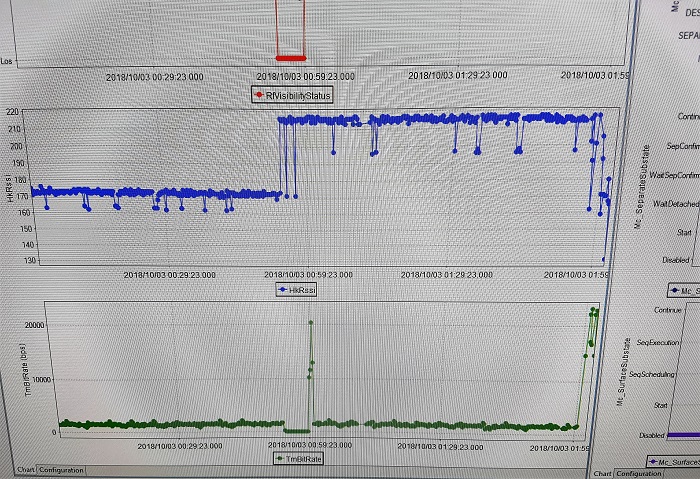Screen dimensions: 700x479
Task: Select the Chart tab in right panel
Action: (x=603, y=473)
